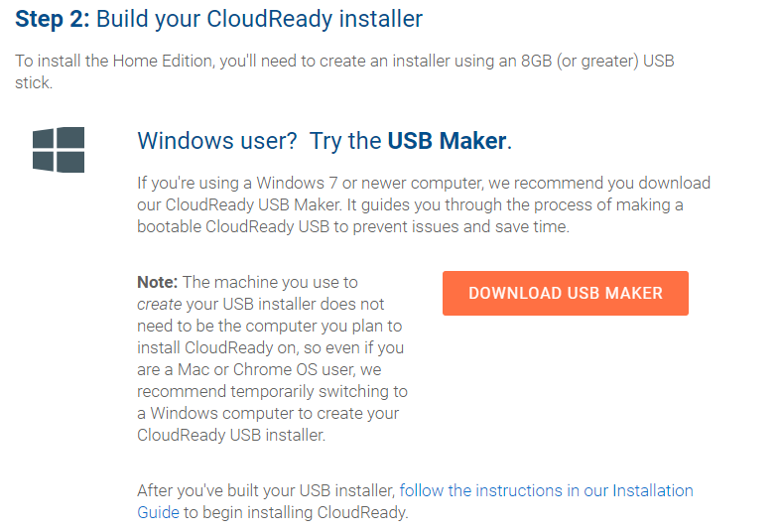The height and width of the screenshot is (532, 780).
Task: Click the bold 'USB Maker' heading text
Action: point(448,141)
